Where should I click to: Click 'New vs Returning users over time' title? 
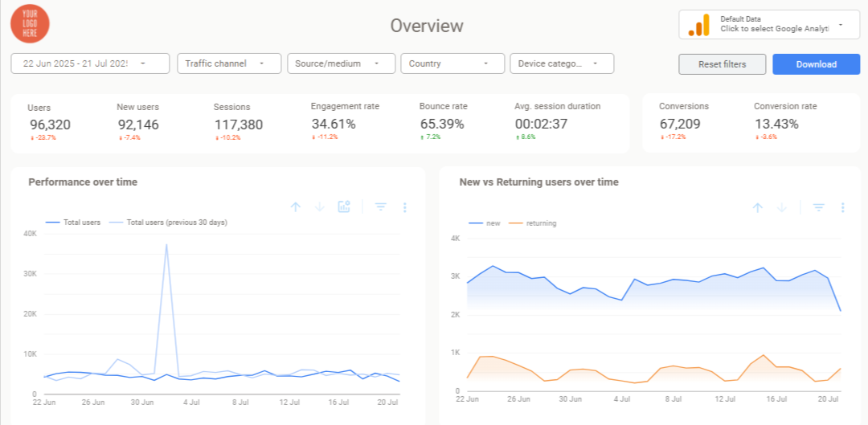pyautogui.click(x=539, y=182)
